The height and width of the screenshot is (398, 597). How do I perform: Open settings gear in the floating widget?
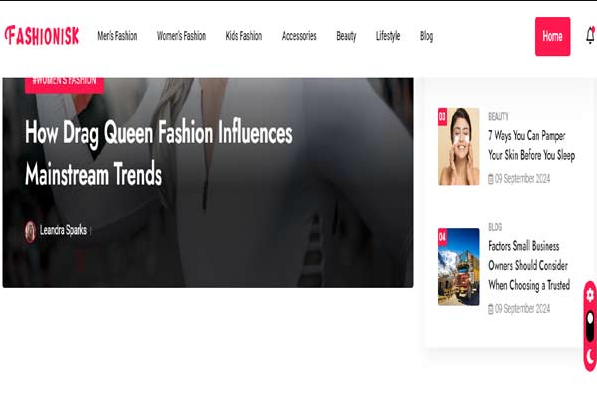[590, 295]
